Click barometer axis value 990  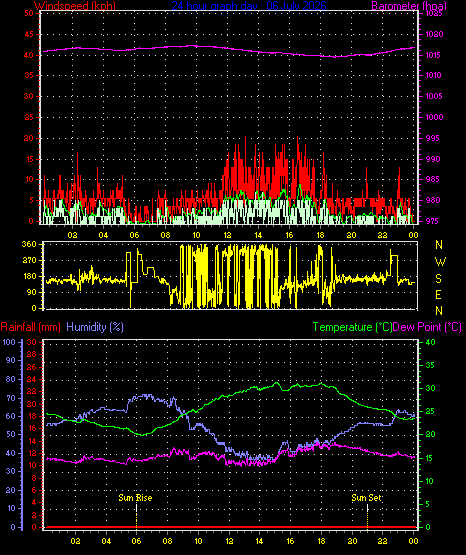pos(433,159)
